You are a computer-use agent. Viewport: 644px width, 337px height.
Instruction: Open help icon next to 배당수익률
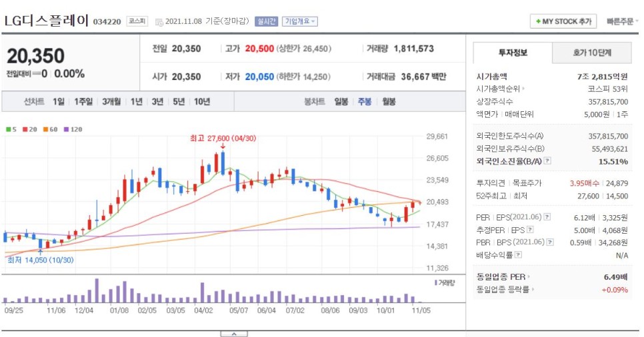point(518,255)
